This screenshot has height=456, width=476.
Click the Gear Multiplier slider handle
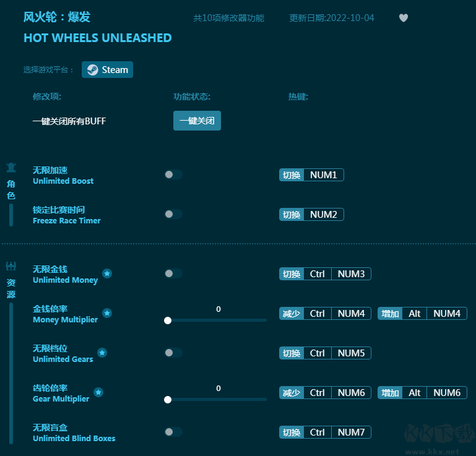(167, 400)
